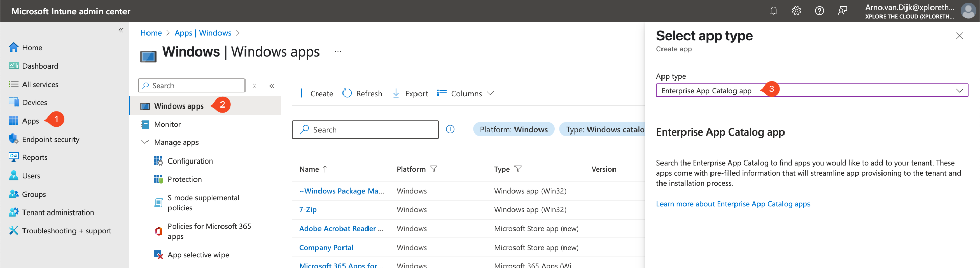Close the Select app type panel

pos(959,36)
